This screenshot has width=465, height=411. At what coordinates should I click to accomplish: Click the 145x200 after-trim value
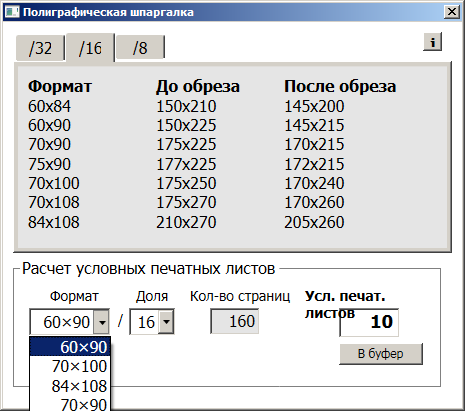314,106
